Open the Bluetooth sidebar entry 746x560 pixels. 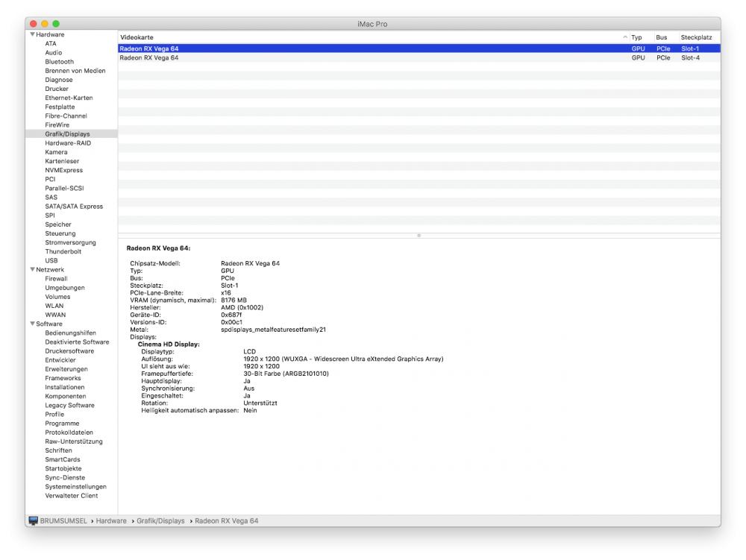(60, 62)
